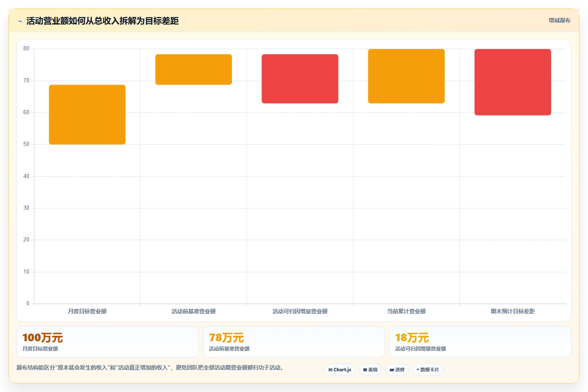Click the chart title 活动营业额如何从总收入拆解为目标差距

click(102, 21)
